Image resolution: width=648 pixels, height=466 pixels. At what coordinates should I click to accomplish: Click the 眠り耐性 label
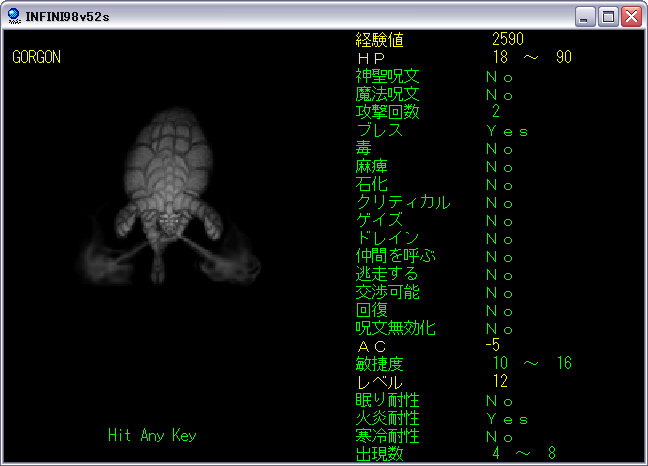[x=387, y=400]
